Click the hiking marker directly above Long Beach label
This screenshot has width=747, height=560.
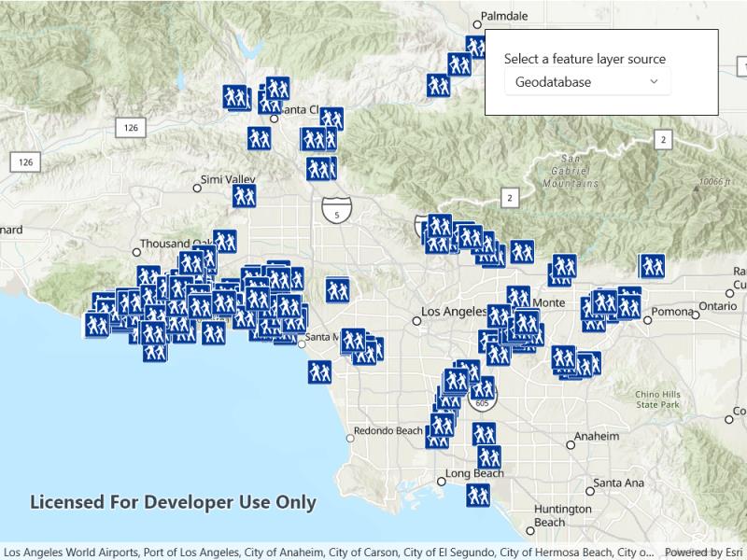[x=489, y=456]
